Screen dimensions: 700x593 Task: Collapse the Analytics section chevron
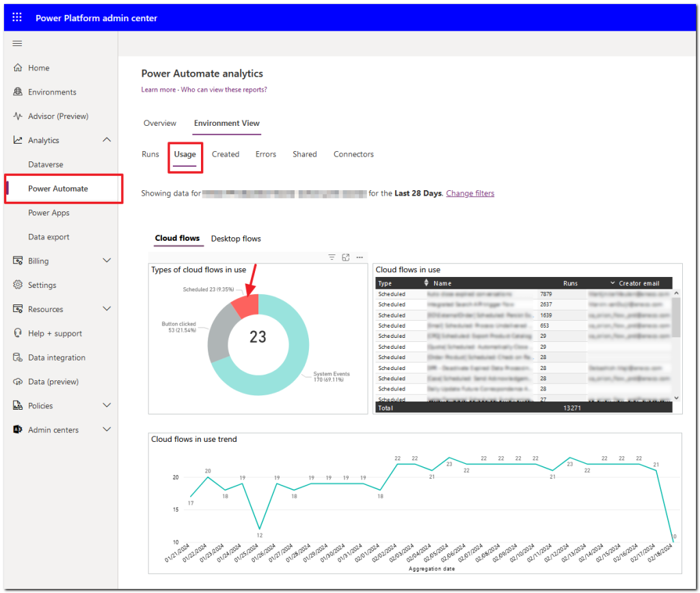[x=107, y=140]
